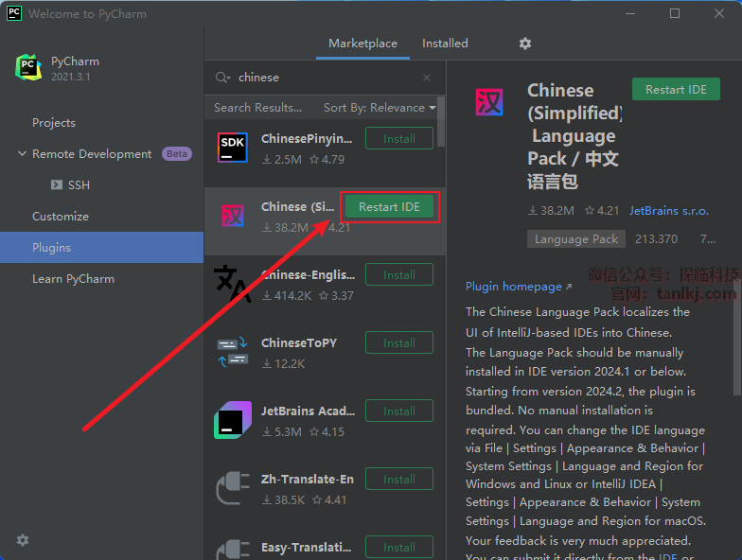
Task: Click the SSH terminal icon
Action: 57,184
